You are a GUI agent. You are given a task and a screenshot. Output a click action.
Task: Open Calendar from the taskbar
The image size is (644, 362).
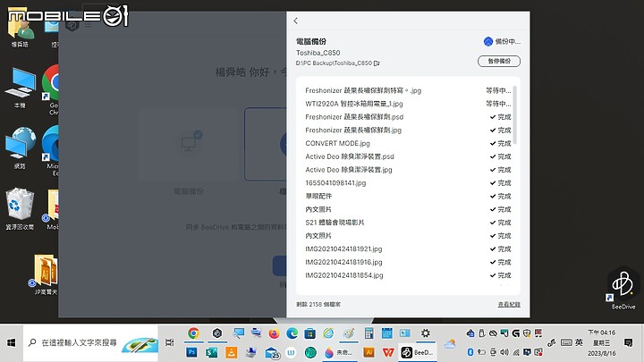(x=386, y=333)
